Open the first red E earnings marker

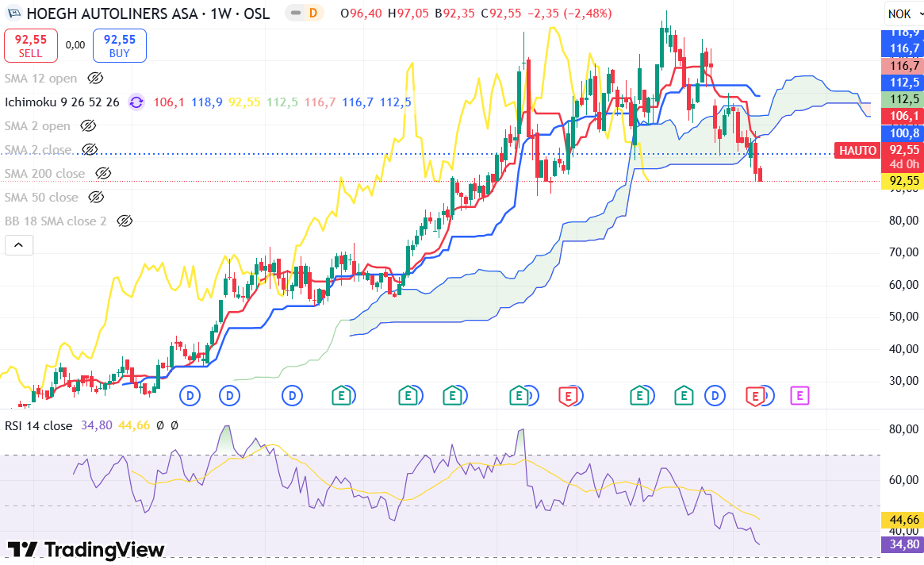[568, 396]
